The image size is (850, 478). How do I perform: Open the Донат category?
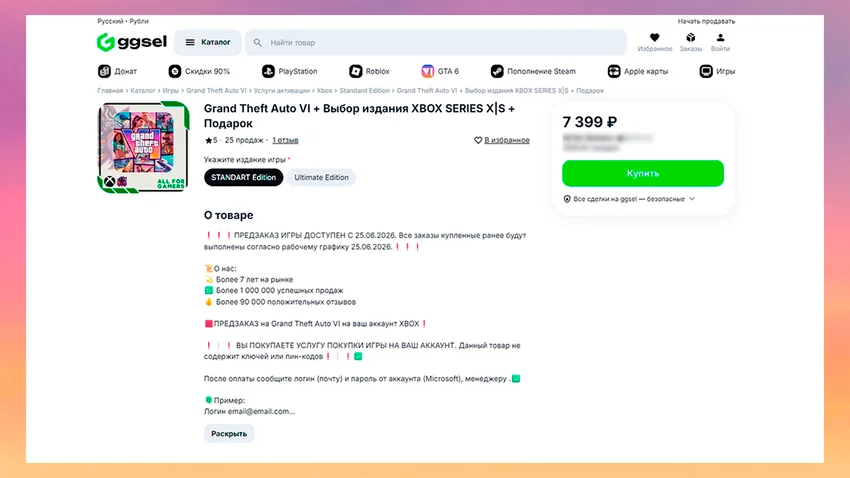118,71
